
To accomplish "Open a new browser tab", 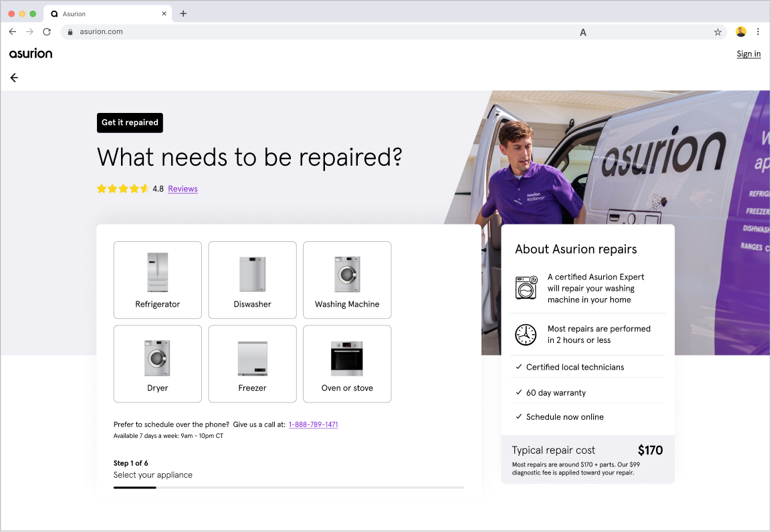I will [183, 14].
